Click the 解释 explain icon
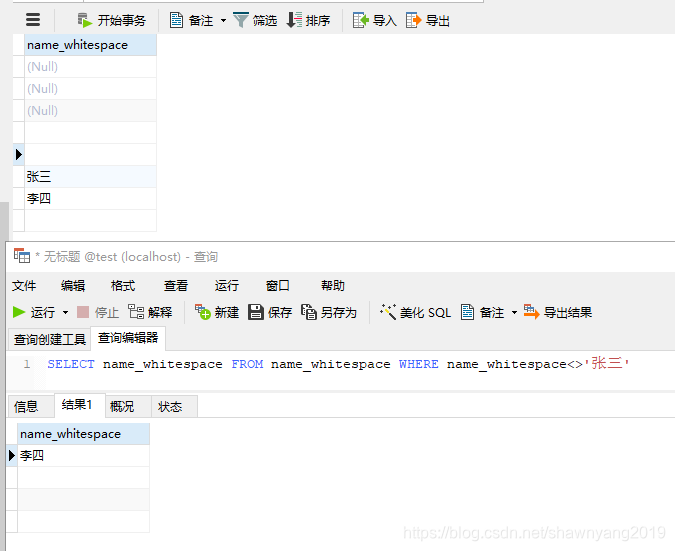 [136, 312]
